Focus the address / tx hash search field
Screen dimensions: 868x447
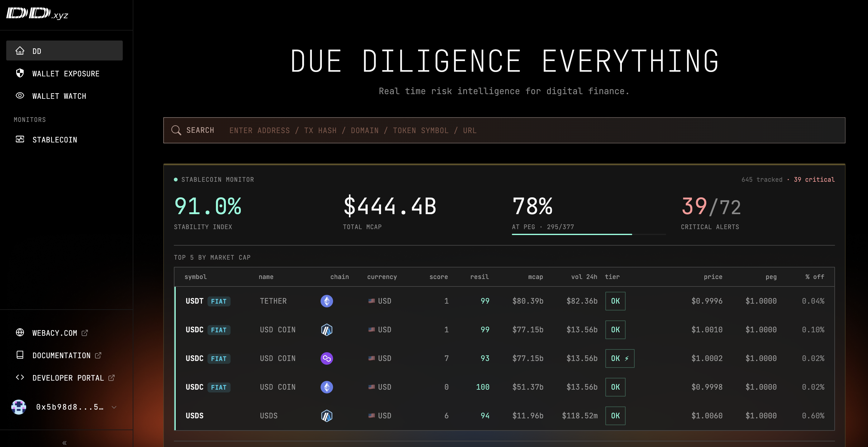504,130
